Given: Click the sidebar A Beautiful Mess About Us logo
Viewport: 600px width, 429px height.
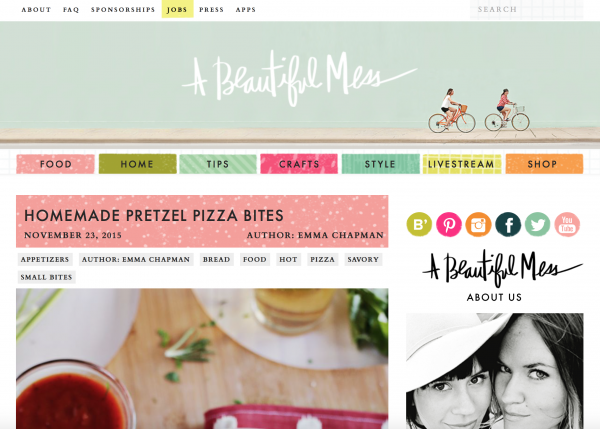Looking at the screenshot, I should coord(502,276).
